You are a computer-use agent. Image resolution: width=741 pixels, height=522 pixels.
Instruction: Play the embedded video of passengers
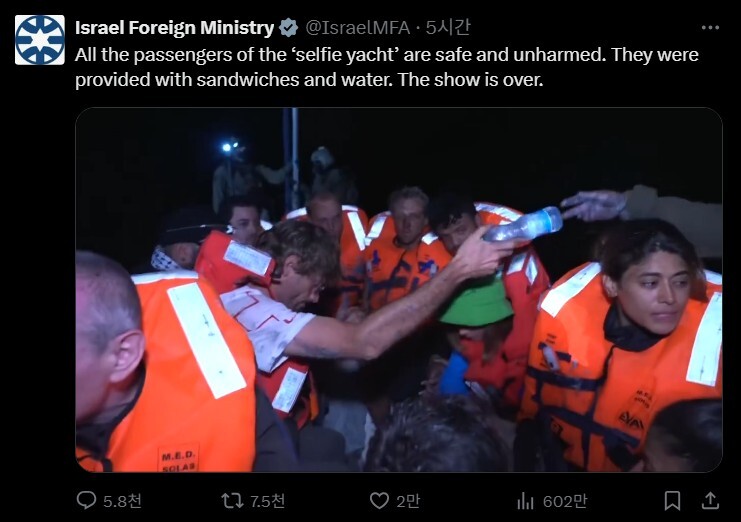398,290
